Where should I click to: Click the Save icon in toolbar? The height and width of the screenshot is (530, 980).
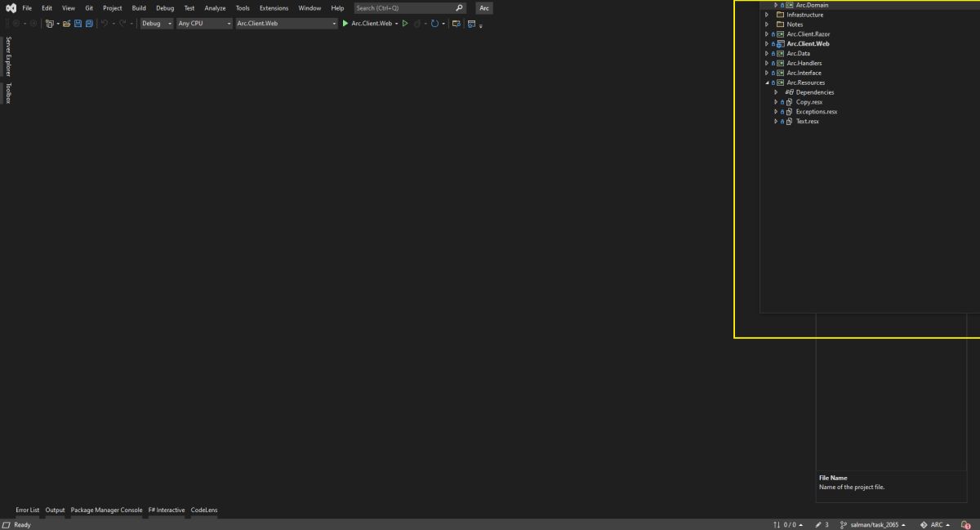pos(78,24)
